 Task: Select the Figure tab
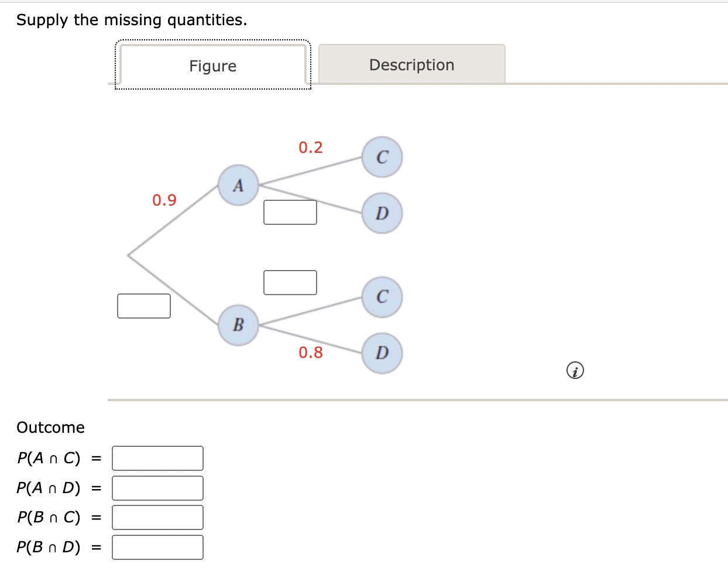[212, 66]
